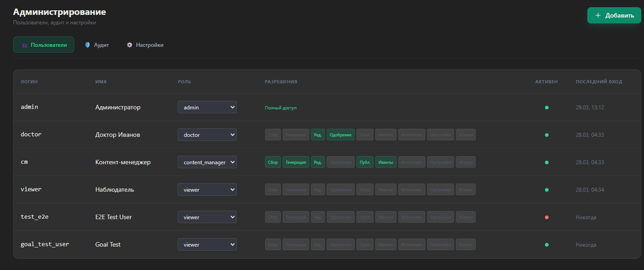The width and height of the screenshot is (644, 270).
Task: Click the shield icon beside Аудит
Action: click(88, 45)
